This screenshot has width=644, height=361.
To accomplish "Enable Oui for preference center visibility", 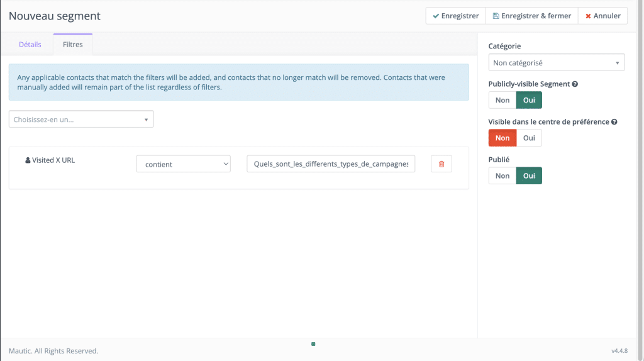I will point(529,138).
